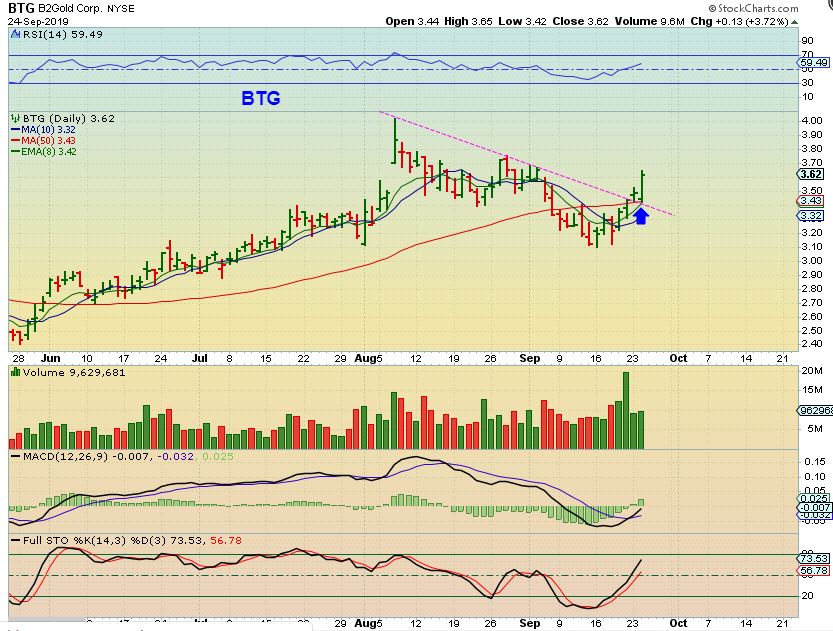Click the Open 3.44 value
The image size is (833, 631).
(x=412, y=22)
